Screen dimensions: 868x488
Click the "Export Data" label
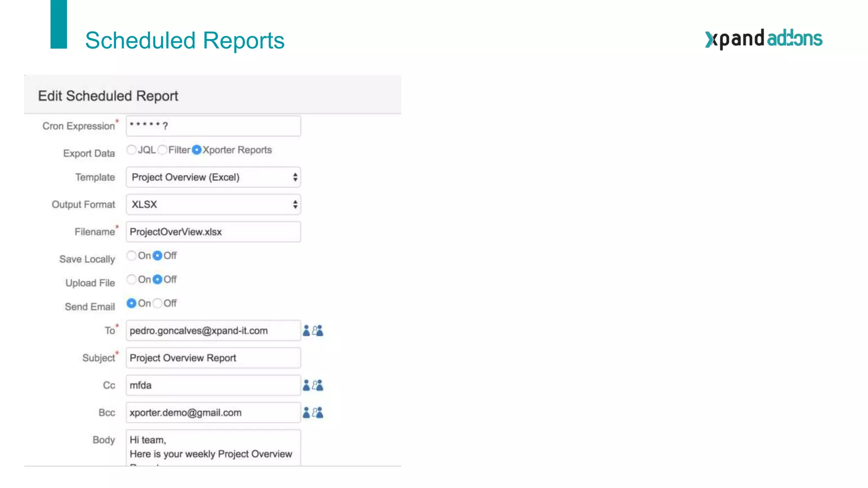click(89, 153)
